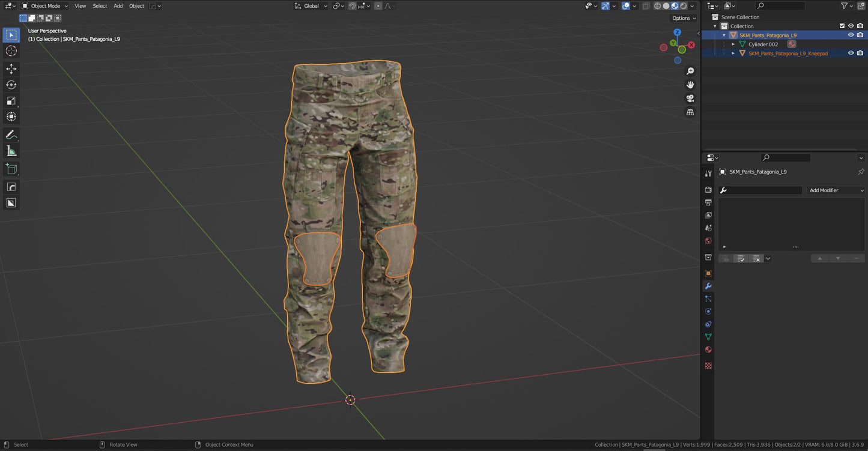Click the Add Cube tool
This screenshot has width=868, height=451.
(11, 169)
